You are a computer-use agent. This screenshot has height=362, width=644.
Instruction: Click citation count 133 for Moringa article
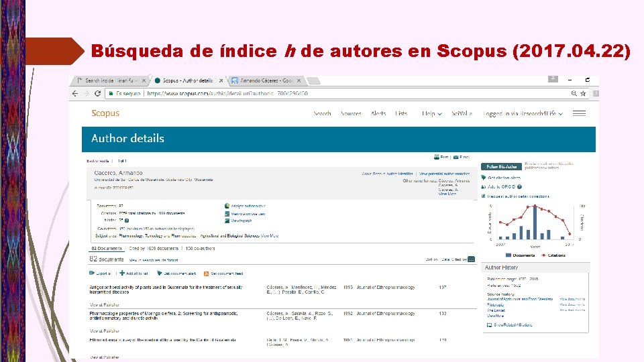pos(442,314)
